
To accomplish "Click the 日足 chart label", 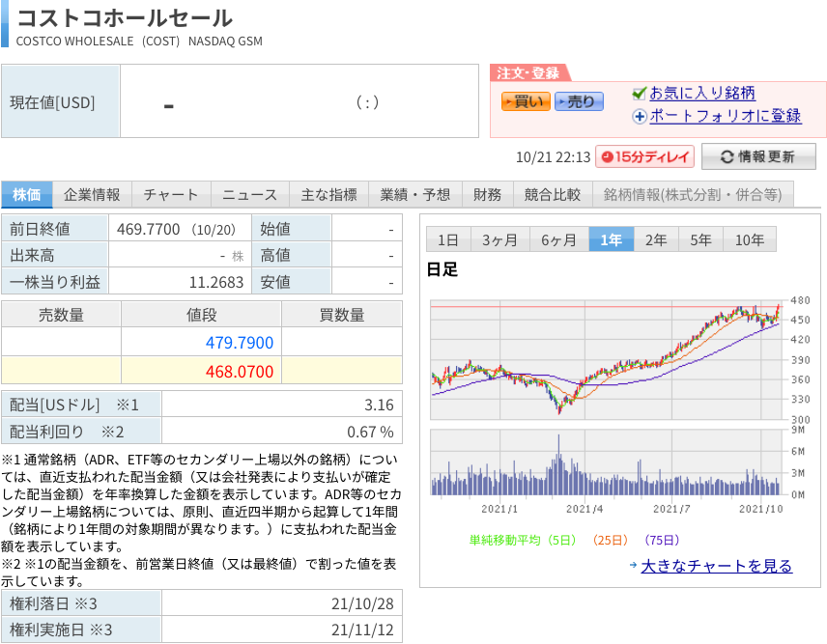I will [442, 269].
